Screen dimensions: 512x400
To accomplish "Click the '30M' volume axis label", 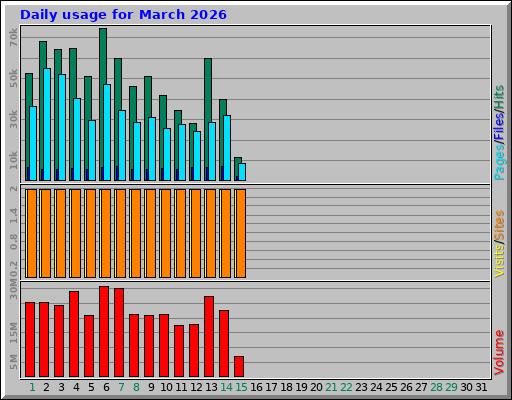I will point(13,290).
